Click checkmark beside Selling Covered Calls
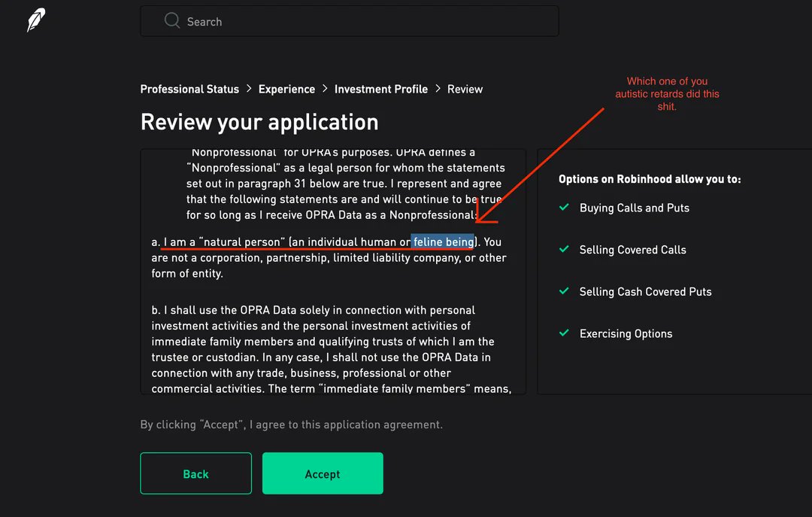Viewport: 812px width, 517px height. [x=564, y=249]
